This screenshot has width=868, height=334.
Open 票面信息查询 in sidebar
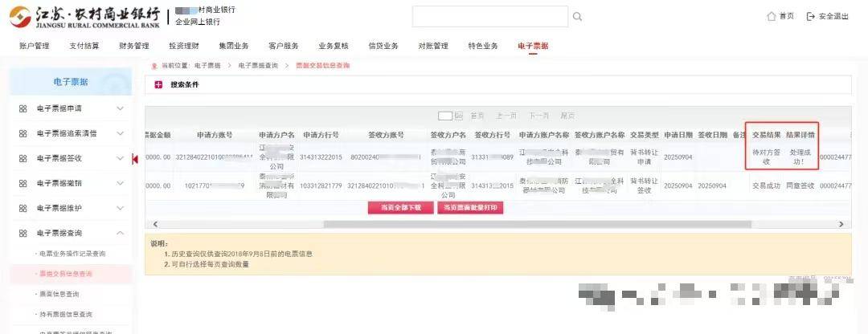tap(63, 295)
